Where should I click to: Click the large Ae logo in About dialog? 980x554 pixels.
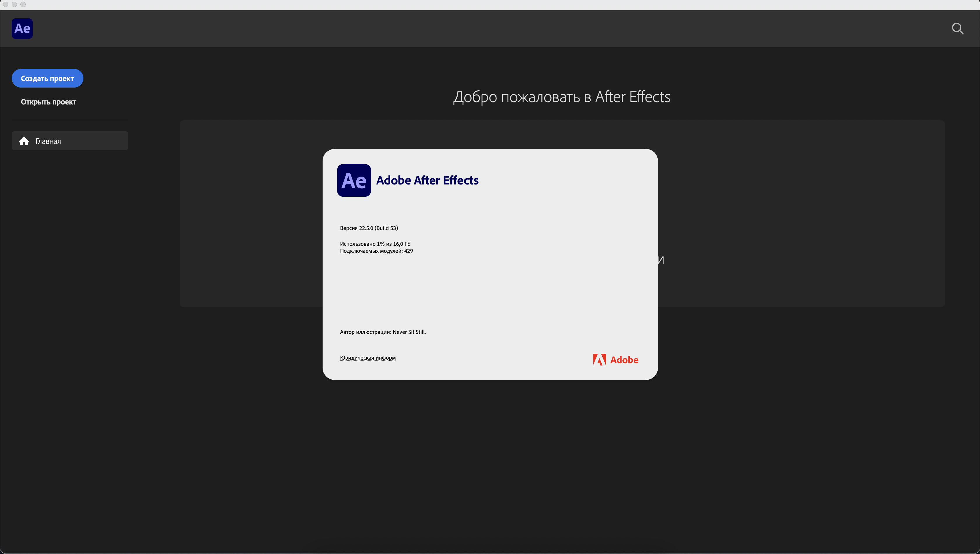(x=354, y=180)
